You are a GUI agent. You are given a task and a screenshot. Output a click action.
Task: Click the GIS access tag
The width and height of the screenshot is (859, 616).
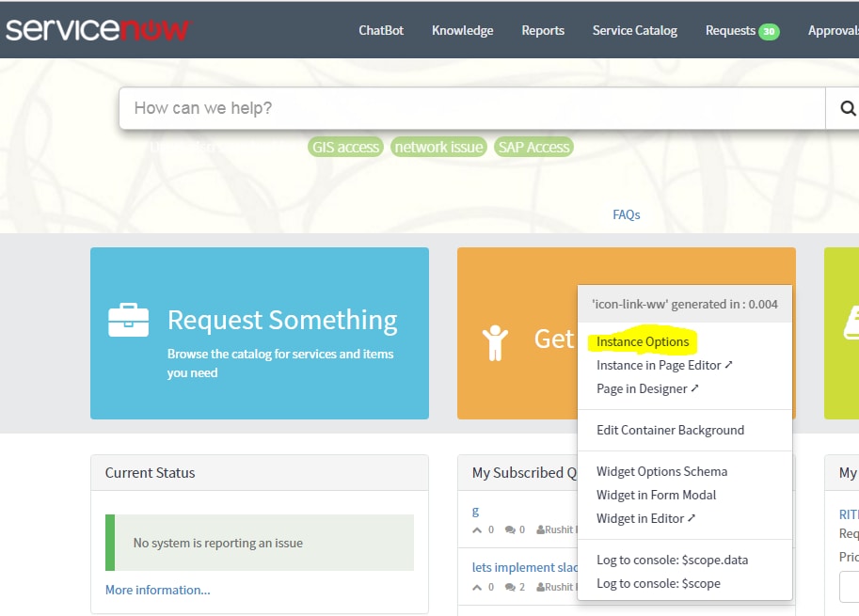click(x=345, y=147)
